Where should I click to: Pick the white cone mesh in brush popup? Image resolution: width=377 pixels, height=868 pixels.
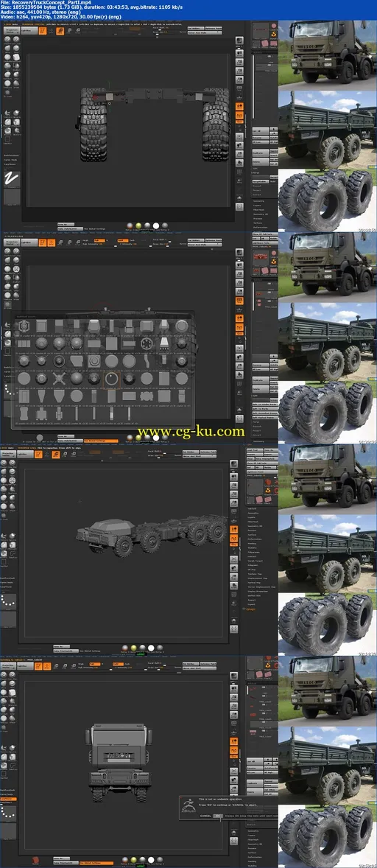(164, 344)
